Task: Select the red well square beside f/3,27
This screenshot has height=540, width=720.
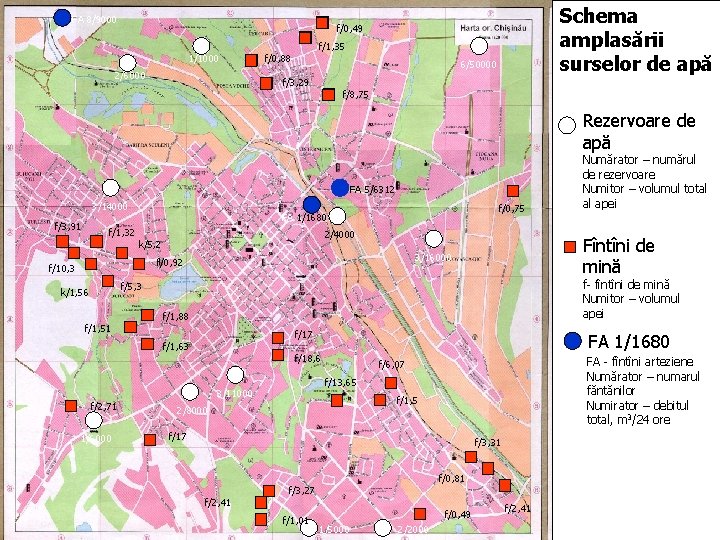Action: (x=269, y=491)
